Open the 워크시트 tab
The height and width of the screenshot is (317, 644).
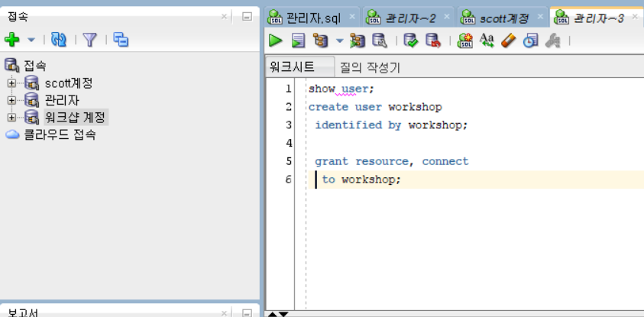tap(299, 66)
